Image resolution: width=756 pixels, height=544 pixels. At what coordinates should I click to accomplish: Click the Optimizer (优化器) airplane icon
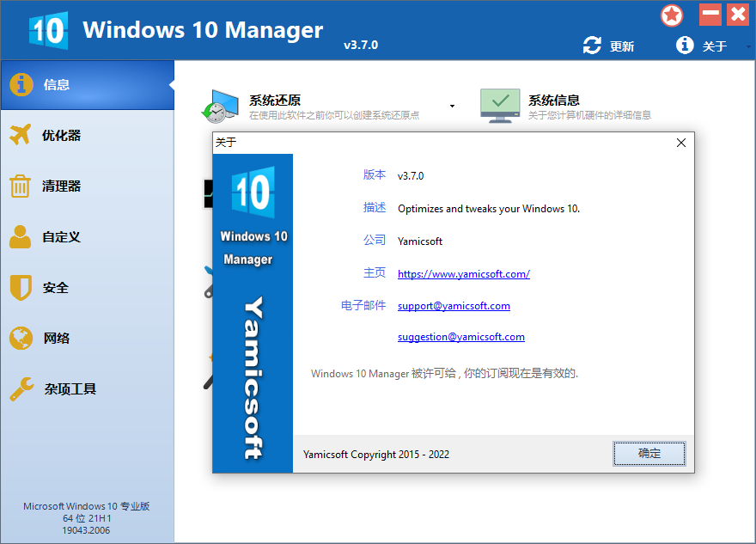[x=21, y=135]
